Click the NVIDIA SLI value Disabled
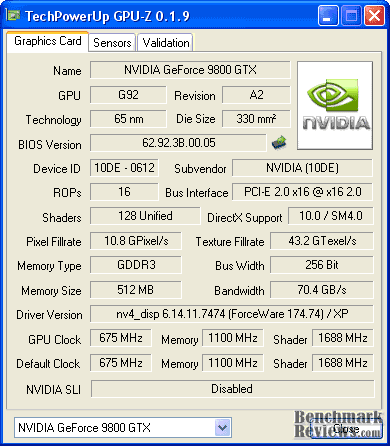This screenshot has width=390, height=446. pyautogui.click(x=232, y=389)
